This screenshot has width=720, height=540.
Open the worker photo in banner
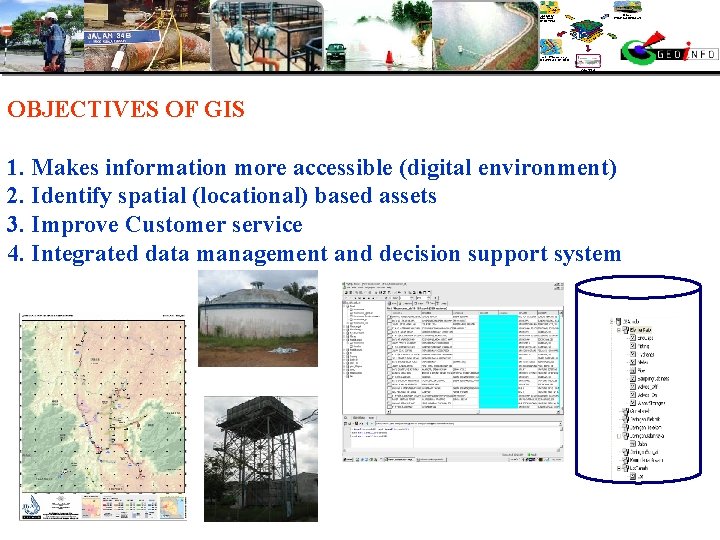42,35
